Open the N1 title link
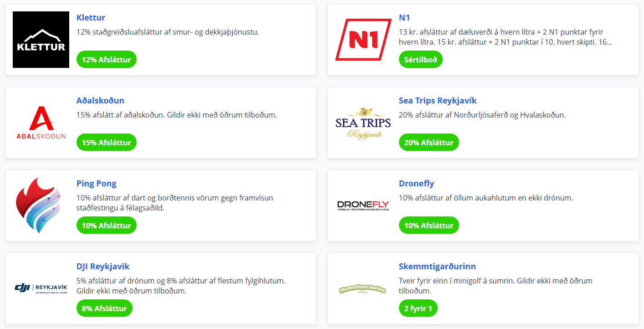Image resolution: width=644 pixels, height=329 pixels. point(404,18)
